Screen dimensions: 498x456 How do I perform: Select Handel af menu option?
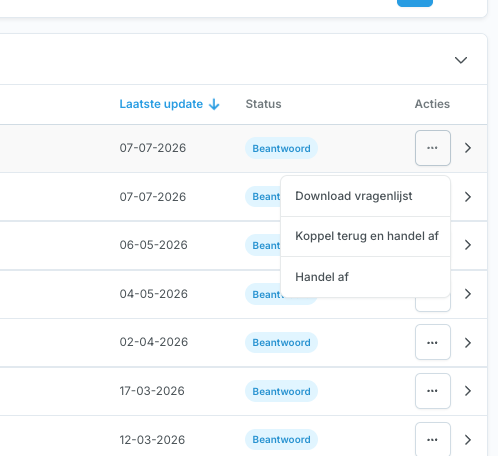[366, 277]
